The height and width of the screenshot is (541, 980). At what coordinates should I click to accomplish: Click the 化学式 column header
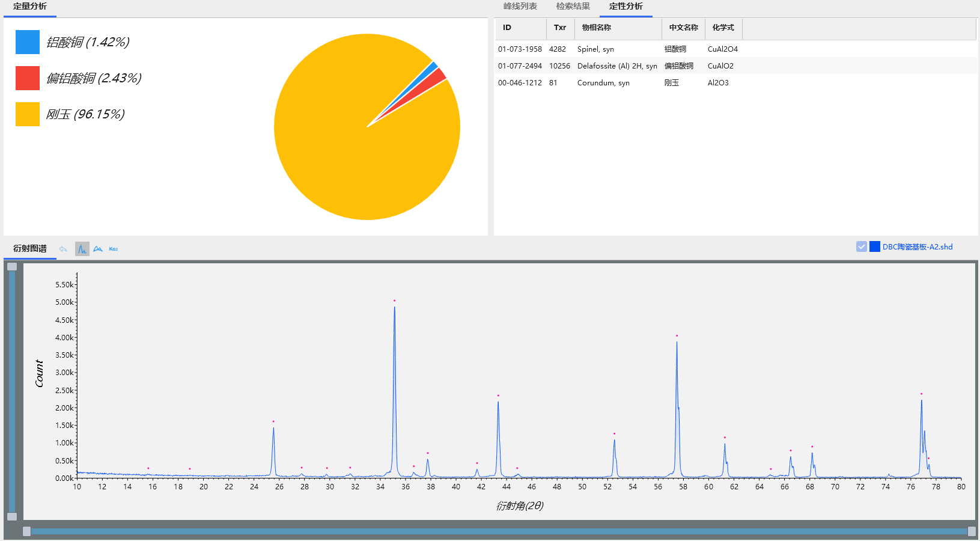723,28
